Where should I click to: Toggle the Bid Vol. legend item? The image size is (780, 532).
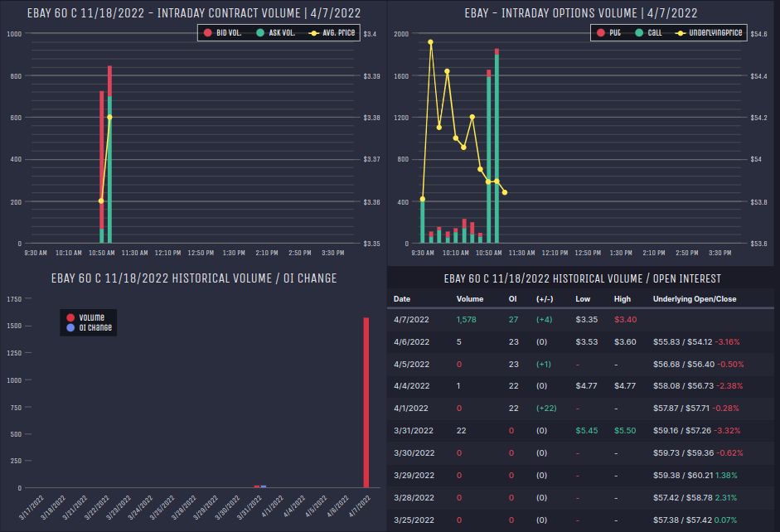click(x=222, y=33)
